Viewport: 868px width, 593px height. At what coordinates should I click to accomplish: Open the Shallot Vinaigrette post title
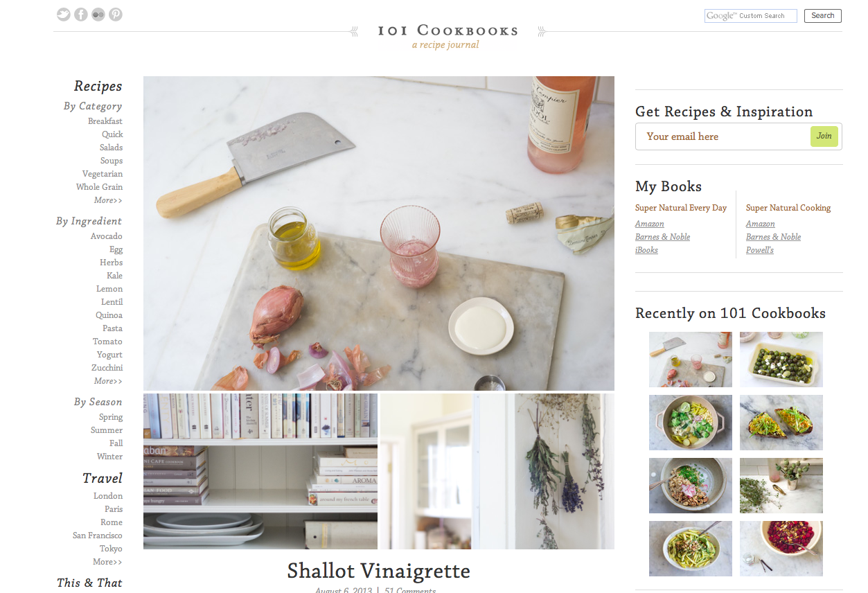click(379, 571)
